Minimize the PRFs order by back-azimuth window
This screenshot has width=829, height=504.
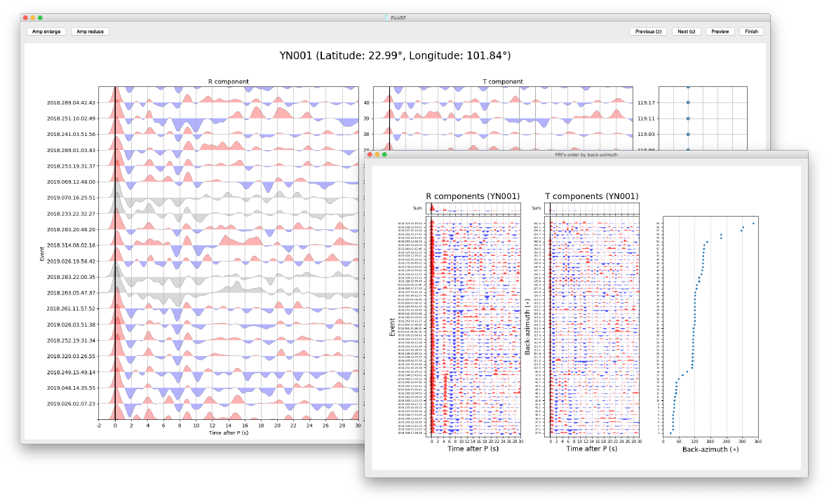point(377,155)
